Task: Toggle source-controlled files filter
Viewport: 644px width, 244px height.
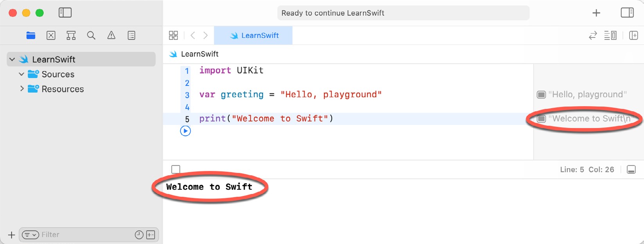Action: [151, 235]
